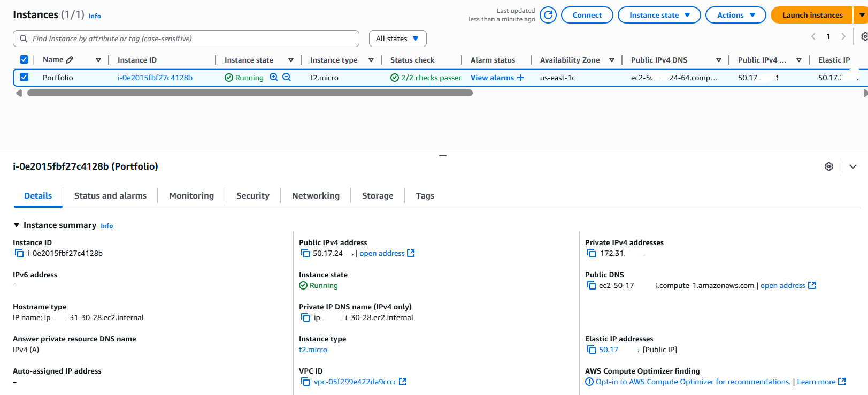868x395 pixels.
Task: Click us-east-1c availability zone cell
Action: click(558, 78)
